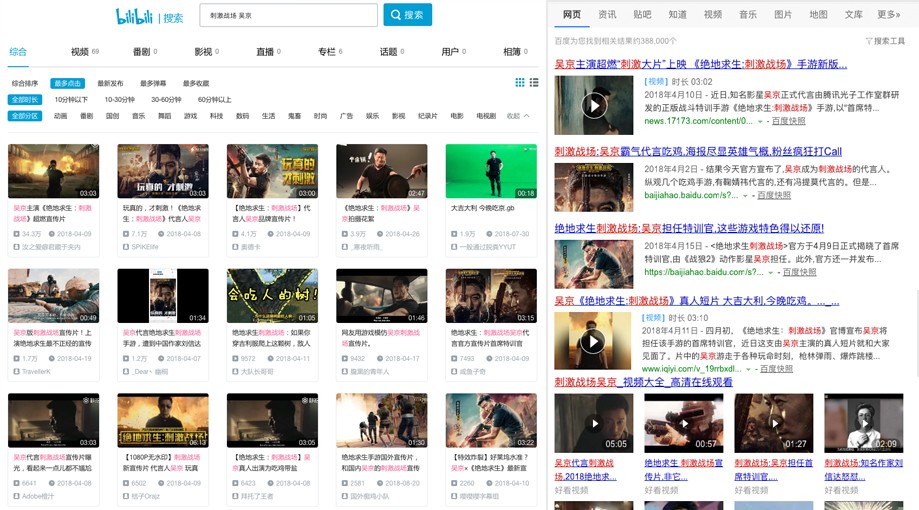Open the green screen video thumbnail 00:18
The height and width of the screenshot is (510, 919).
[491, 171]
